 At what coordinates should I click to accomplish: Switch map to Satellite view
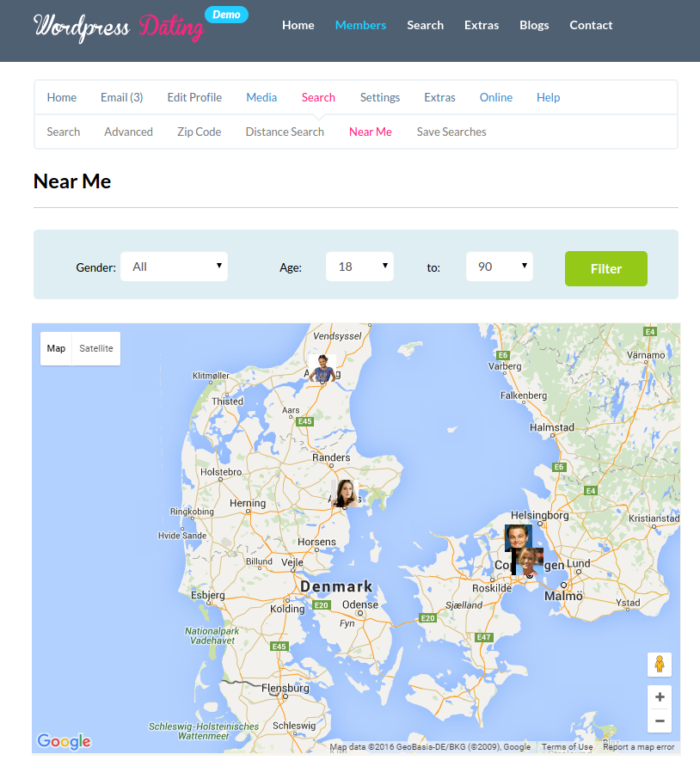click(95, 348)
